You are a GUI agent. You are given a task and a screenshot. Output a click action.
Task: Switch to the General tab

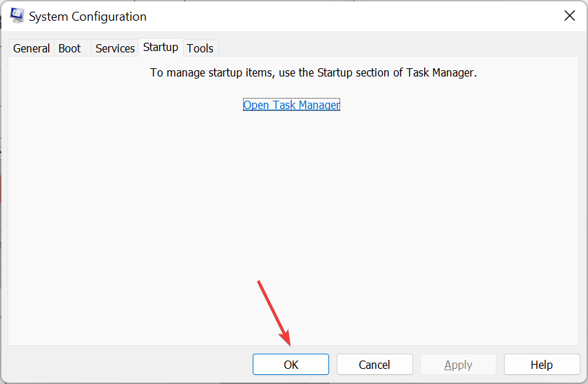(x=32, y=48)
